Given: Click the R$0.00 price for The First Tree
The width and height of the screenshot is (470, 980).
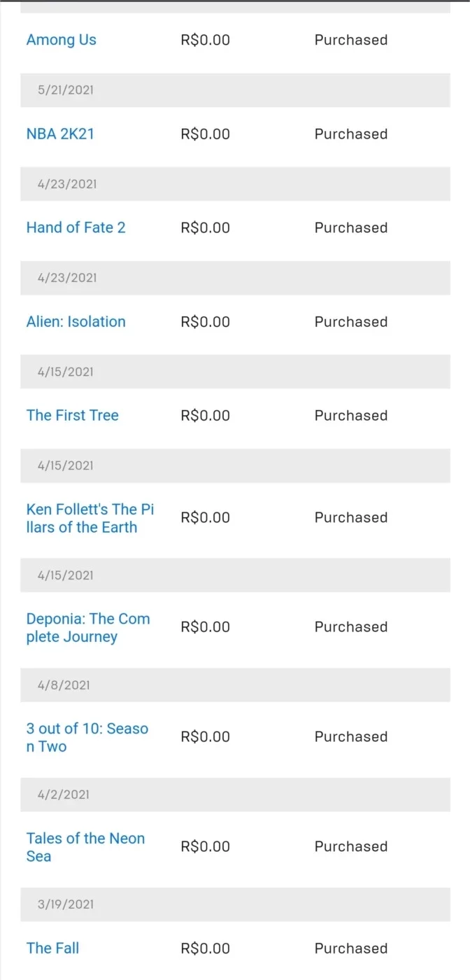Looking at the screenshot, I should [x=205, y=415].
